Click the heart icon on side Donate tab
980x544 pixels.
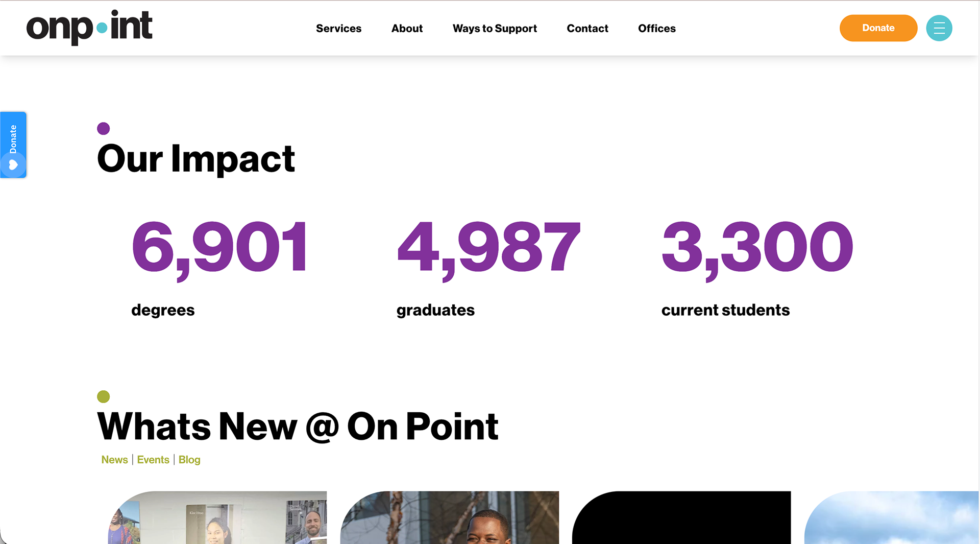[13, 165]
